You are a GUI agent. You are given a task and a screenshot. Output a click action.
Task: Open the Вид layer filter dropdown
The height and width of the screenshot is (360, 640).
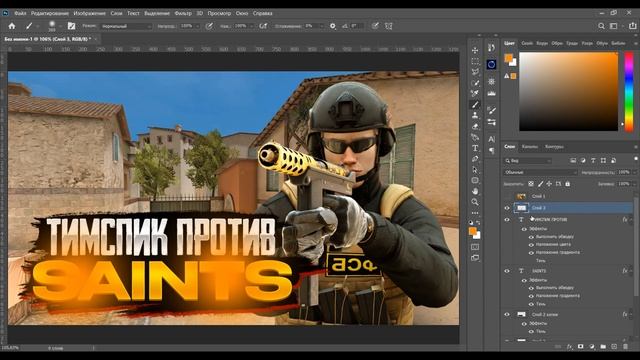[528, 161]
